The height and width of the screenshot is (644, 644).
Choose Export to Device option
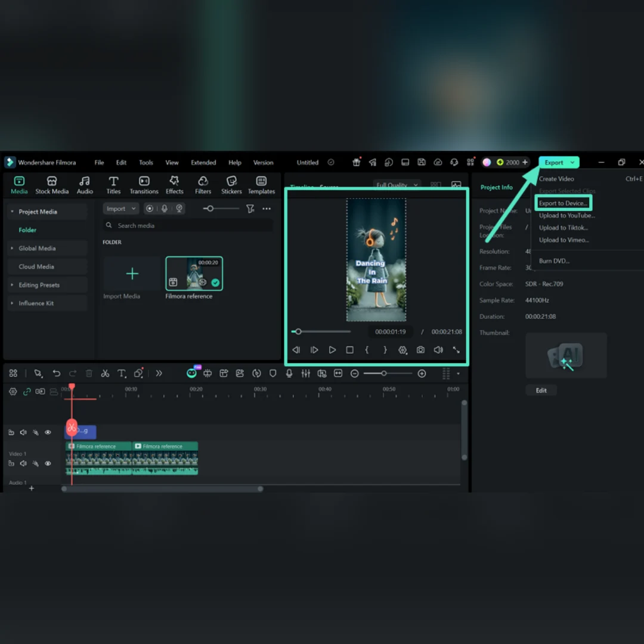pos(563,203)
